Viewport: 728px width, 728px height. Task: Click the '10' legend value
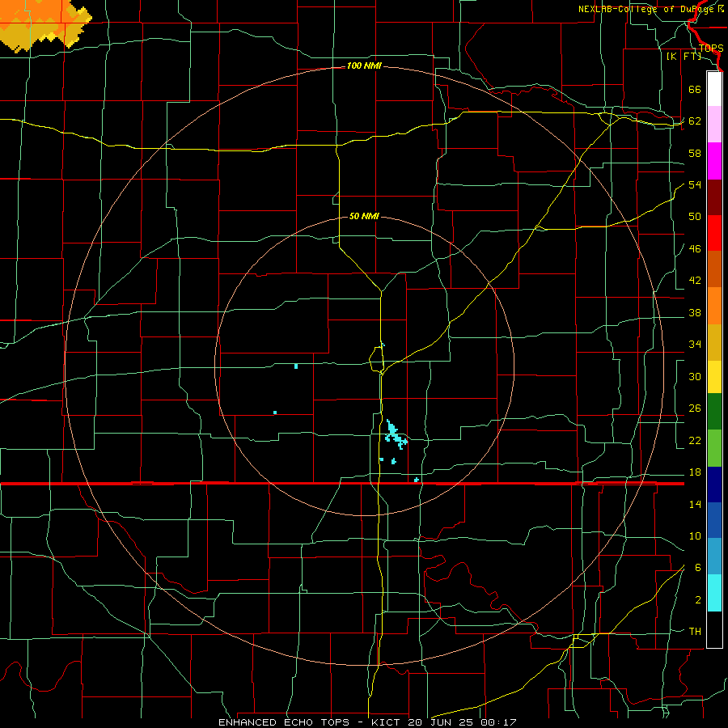695,535
